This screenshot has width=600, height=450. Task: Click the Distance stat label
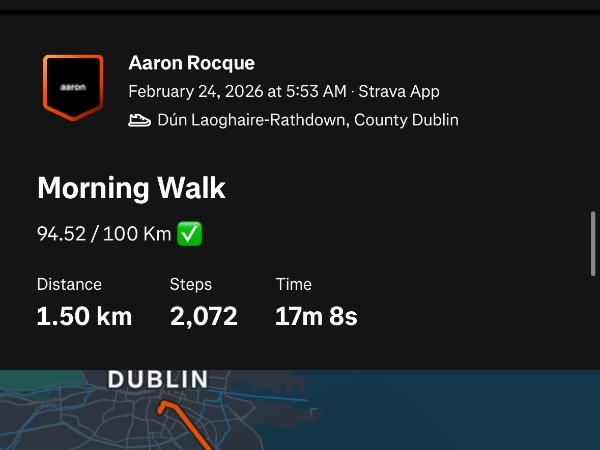[x=69, y=284]
